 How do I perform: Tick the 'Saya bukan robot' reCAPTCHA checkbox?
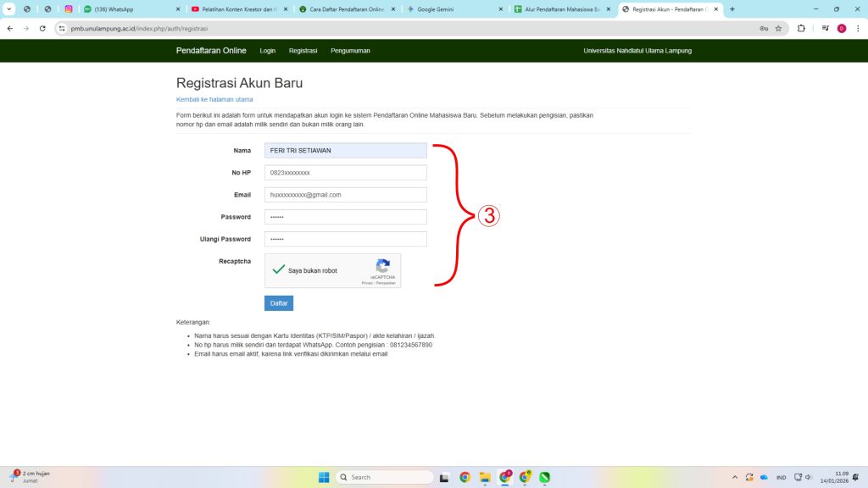[278, 269]
